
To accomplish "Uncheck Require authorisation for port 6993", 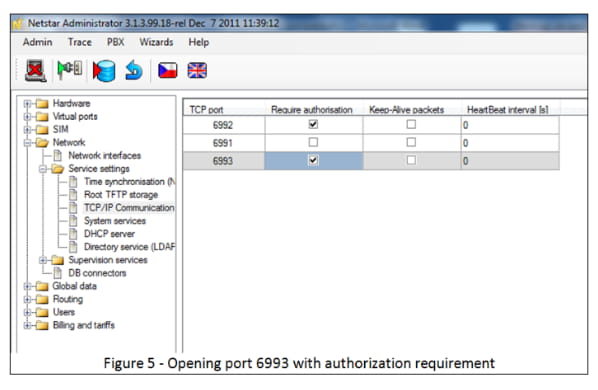I will (x=313, y=160).
